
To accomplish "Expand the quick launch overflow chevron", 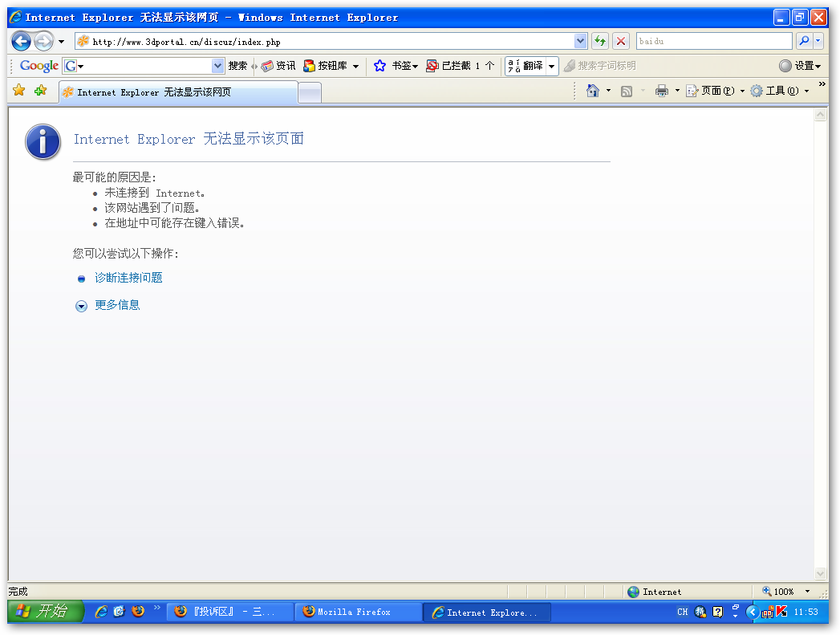I will (157, 608).
